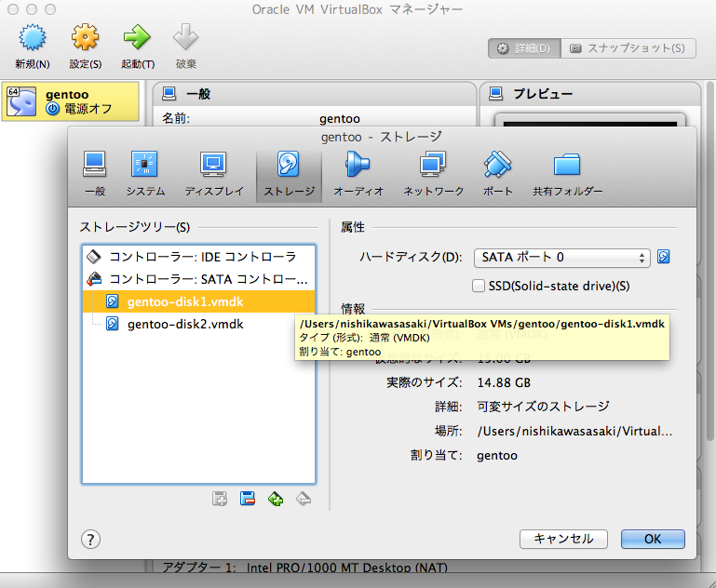Click the green add controller icon
This screenshot has height=588, width=716.
point(276,499)
